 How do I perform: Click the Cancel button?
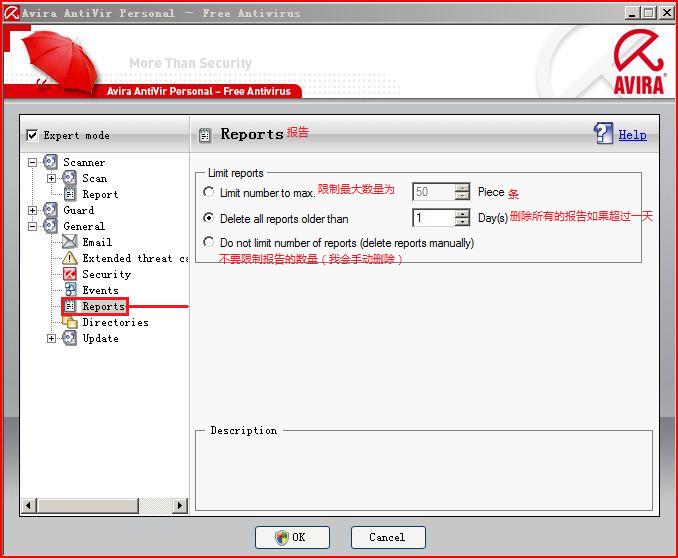point(388,537)
